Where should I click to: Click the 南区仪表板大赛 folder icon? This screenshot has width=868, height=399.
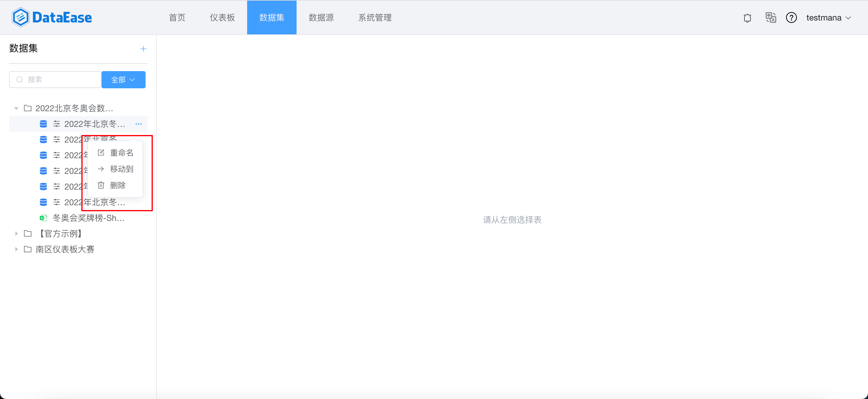point(28,250)
